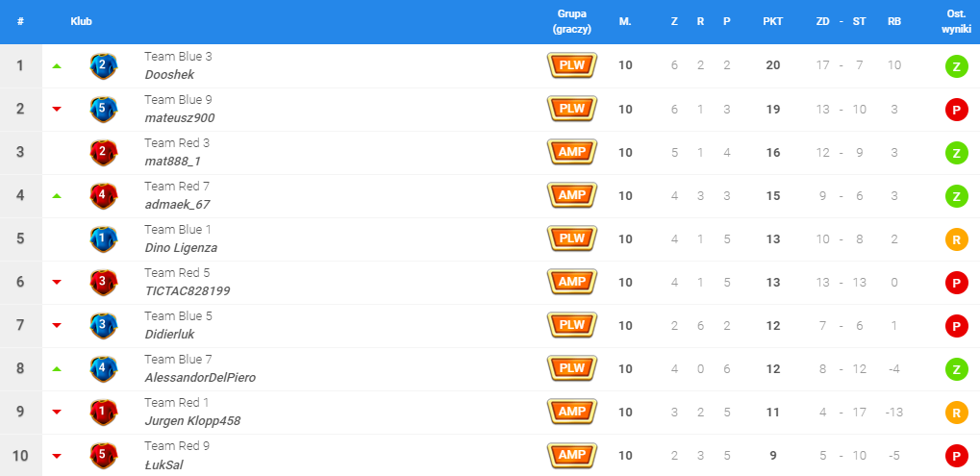Click Team Blue 9 jersey icon
This screenshot has width=980, height=476.
click(103, 109)
